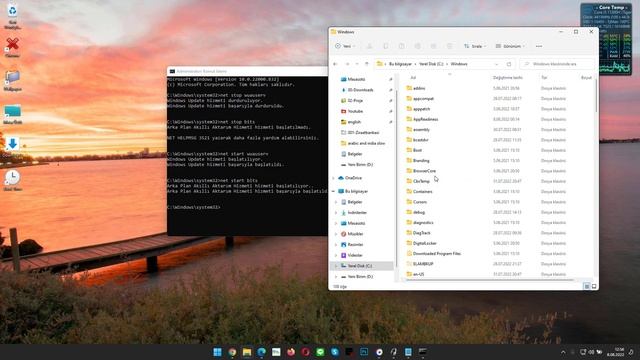Go forward with Explorer's forward arrow
Image resolution: width=640 pixels, height=360 pixels.
(347, 64)
